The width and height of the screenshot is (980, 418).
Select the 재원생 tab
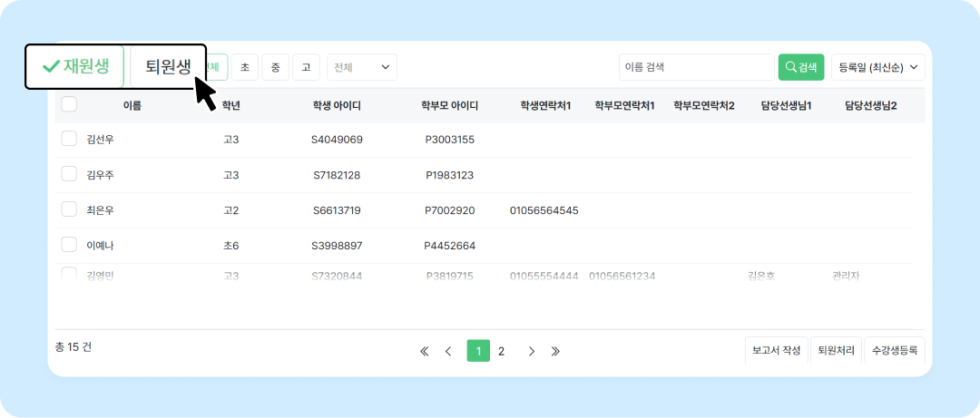pyautogui.click(x=75, y=66)
